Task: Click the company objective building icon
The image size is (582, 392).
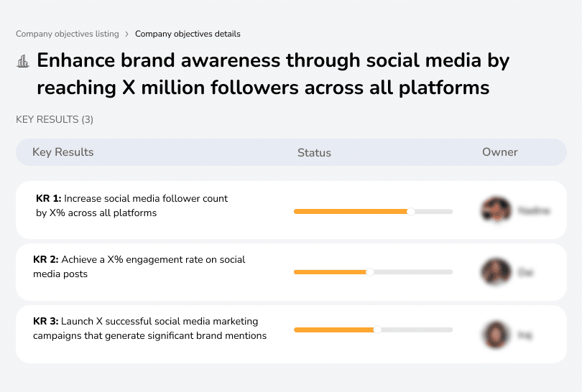Action: click(23, 61)
